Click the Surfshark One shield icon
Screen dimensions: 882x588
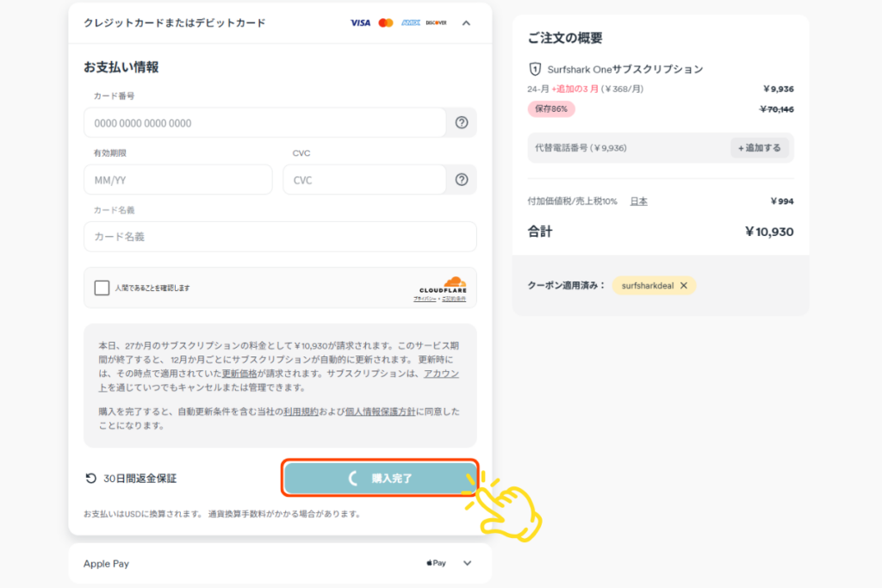[x=535, y=69]
